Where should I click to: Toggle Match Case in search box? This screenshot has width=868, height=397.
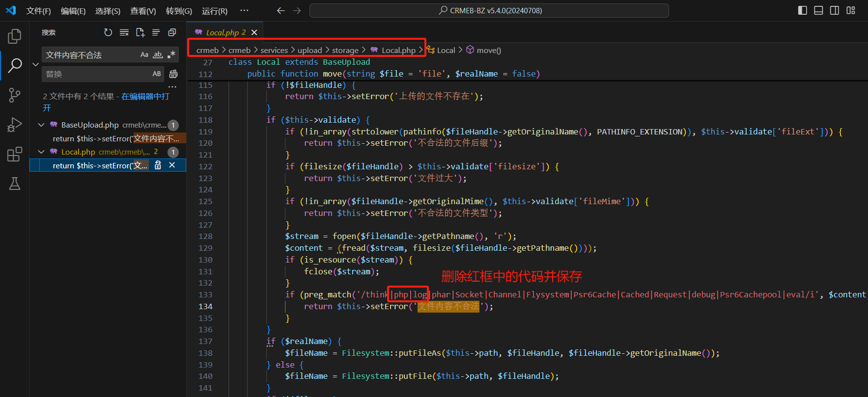144,55
